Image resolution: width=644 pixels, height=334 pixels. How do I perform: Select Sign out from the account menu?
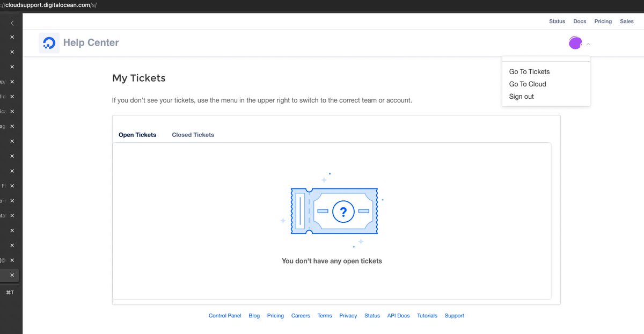pyautogui.click(x=521, y=97)
